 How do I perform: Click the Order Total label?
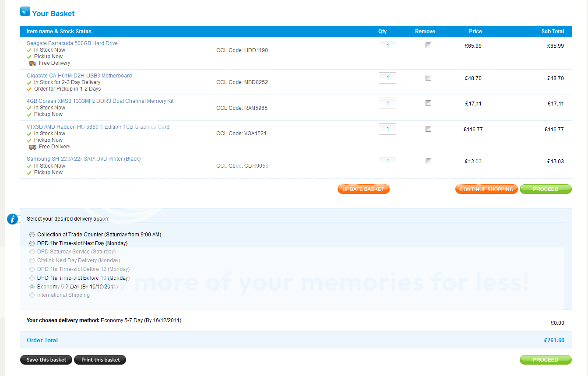[42, 341]
